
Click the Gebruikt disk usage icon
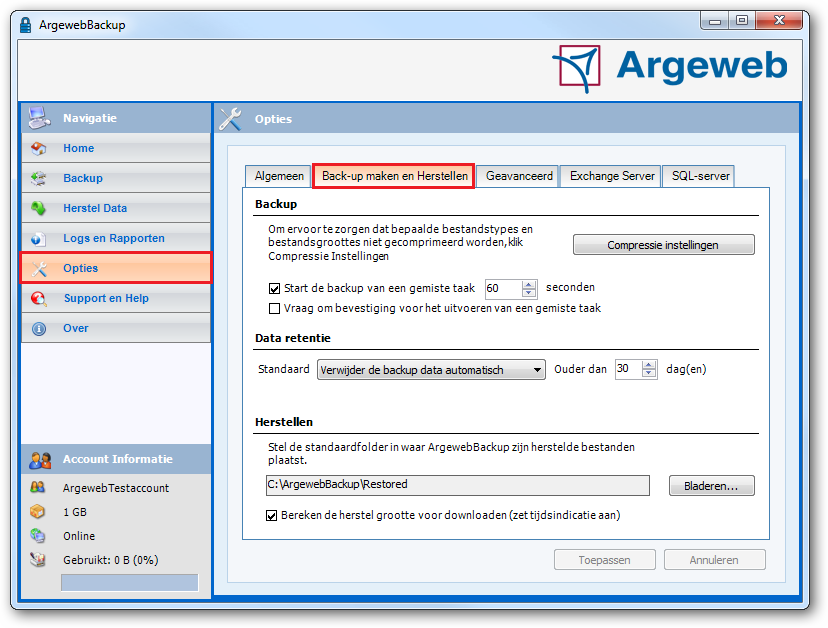tap(37, 559)
